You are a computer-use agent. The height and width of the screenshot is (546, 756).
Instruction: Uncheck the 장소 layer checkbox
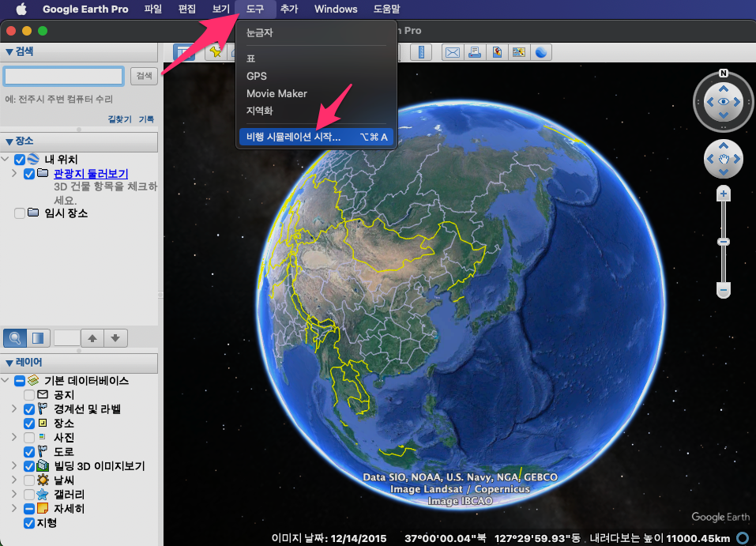pos(29,424)
